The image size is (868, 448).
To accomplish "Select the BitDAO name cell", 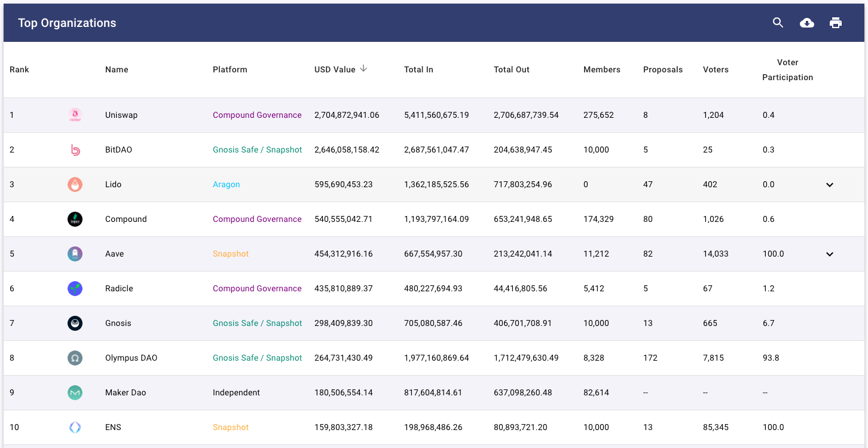I will click(118, 150).
